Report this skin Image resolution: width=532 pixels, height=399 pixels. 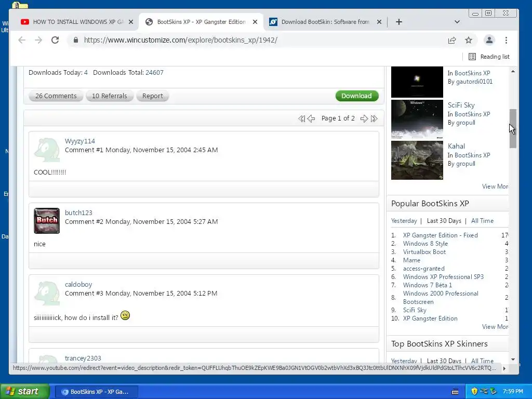coord(152,96)
